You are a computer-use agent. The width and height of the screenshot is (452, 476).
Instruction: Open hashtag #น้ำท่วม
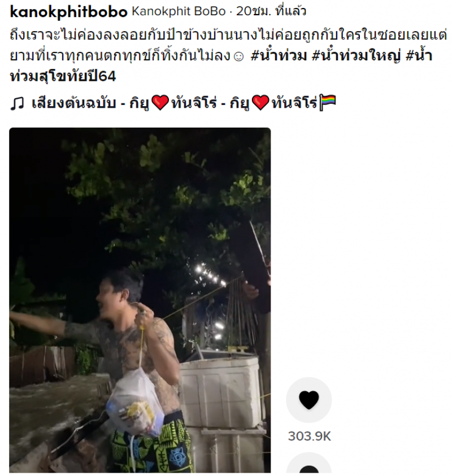278,56
